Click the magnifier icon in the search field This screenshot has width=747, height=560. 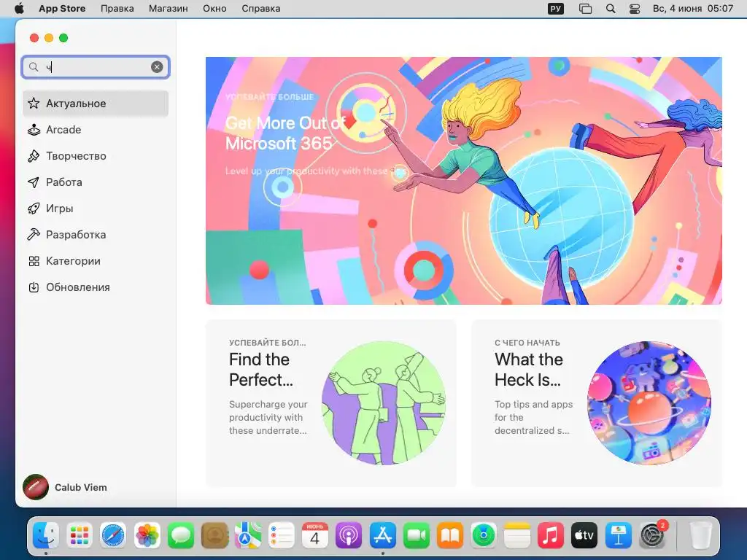click(x=34, y=67)
